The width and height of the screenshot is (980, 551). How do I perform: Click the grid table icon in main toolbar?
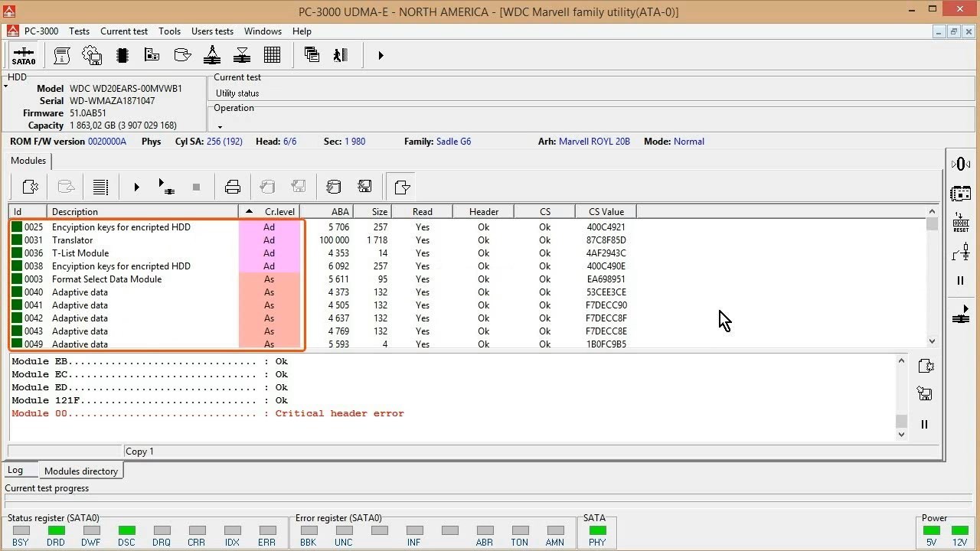click(272, 55)
